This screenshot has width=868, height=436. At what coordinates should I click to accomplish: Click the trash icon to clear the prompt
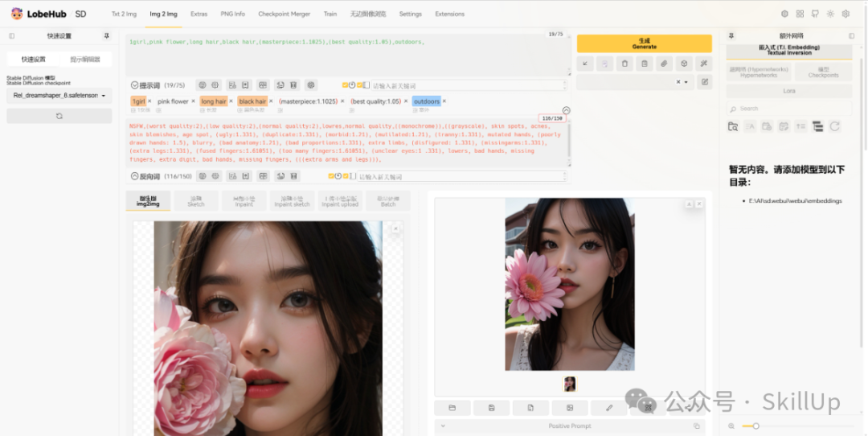coord(624,64)
